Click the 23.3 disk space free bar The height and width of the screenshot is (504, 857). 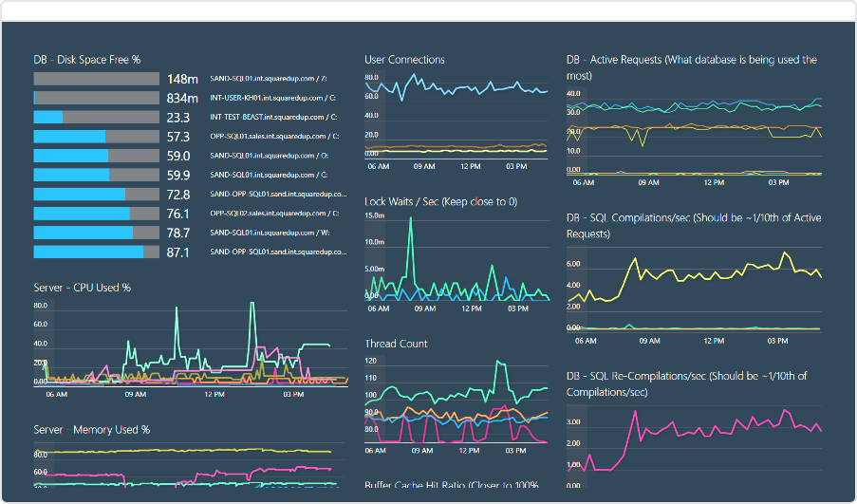click(96, 118)
